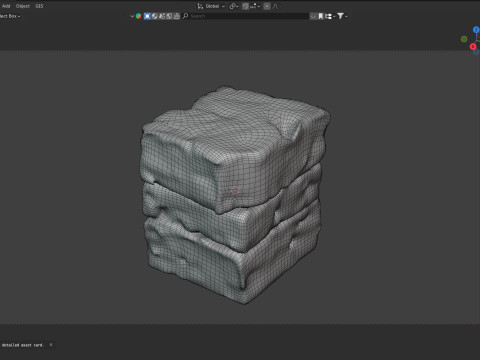
Task: Open the pivot point dropdown
Action: (234, 6)
